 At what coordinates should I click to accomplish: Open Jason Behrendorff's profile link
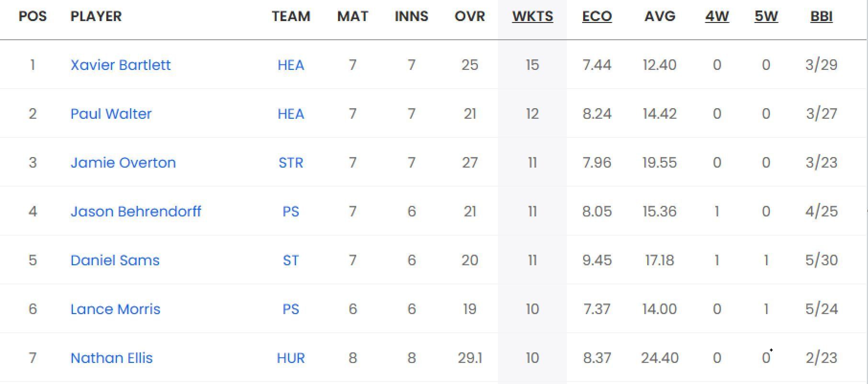pyautogui.click(x=135, y=211)
